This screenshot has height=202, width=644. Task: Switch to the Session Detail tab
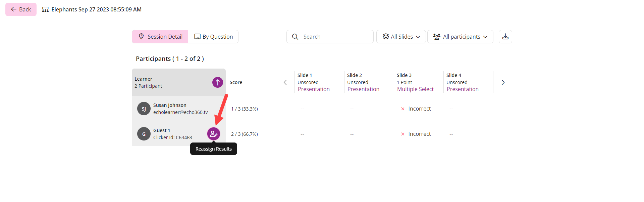tap(160, 37)
